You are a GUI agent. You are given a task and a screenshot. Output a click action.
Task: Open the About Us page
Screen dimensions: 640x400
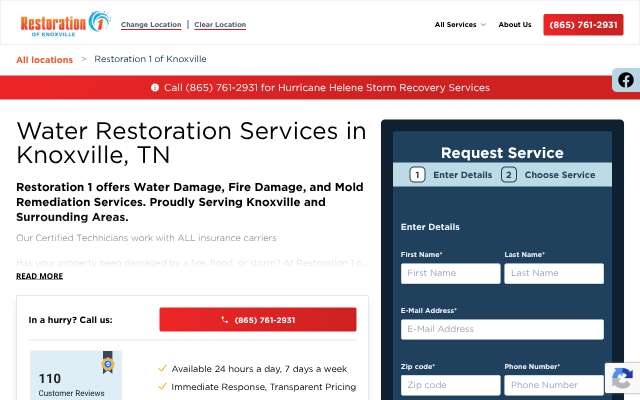point(515,24)
